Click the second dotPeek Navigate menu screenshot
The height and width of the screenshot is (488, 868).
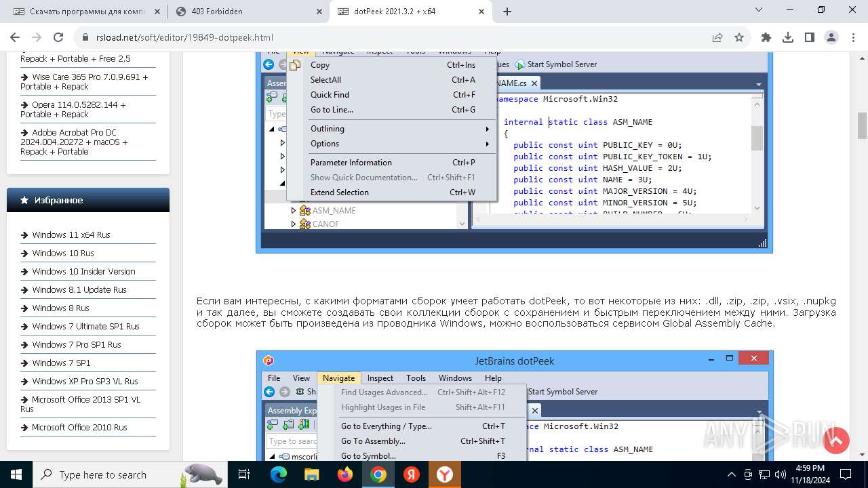515,405
